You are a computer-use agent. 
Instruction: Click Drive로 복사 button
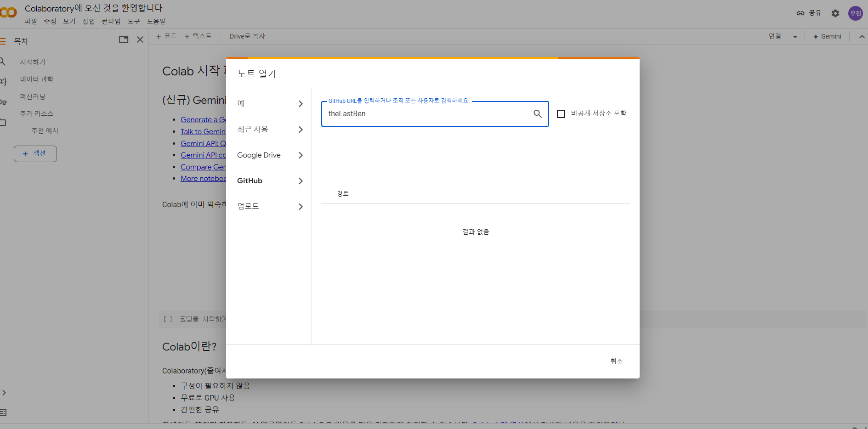pos(247,36)
